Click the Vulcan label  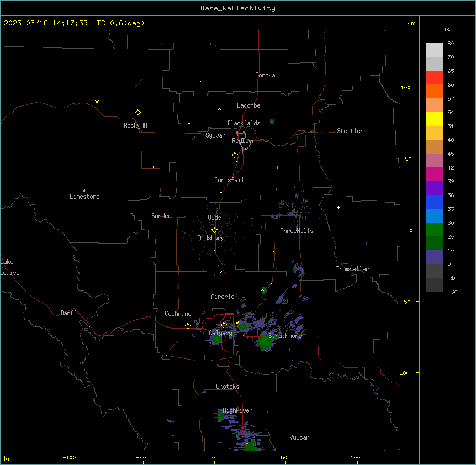pyautogui.click(x=299, y=437)
